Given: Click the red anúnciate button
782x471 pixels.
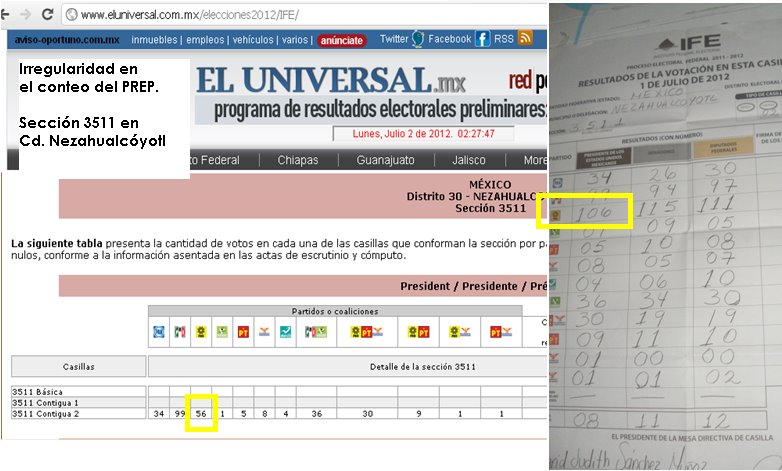Looking at the screenshot, I should (342, 40).
